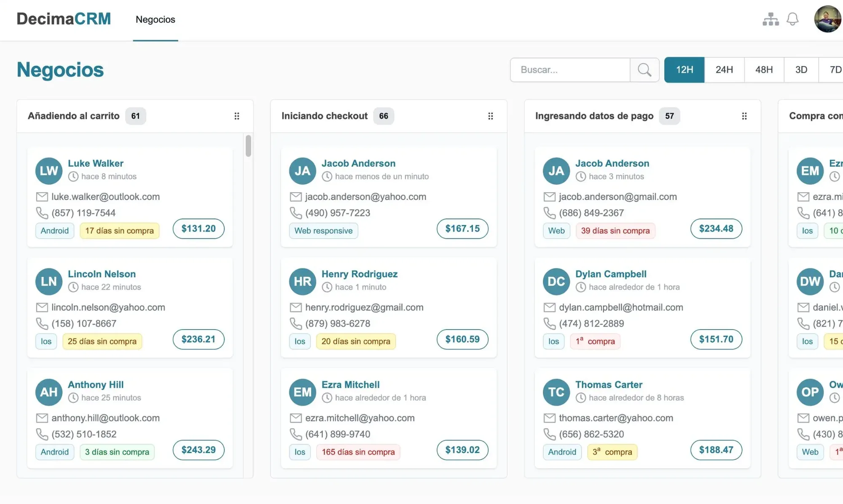
Task: Click the TC avatar for Thomas Carter
Action: [556, 392]
